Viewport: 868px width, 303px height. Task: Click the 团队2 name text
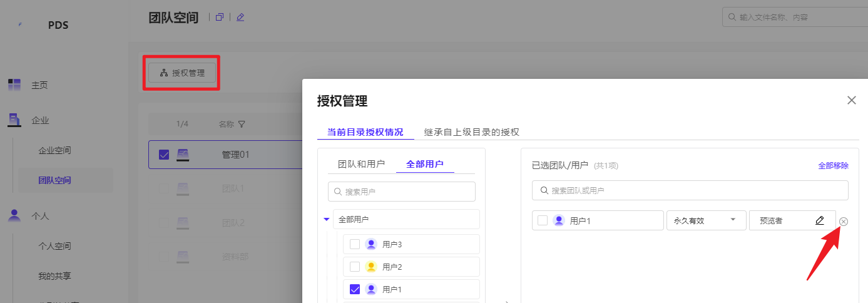(233, 222)
